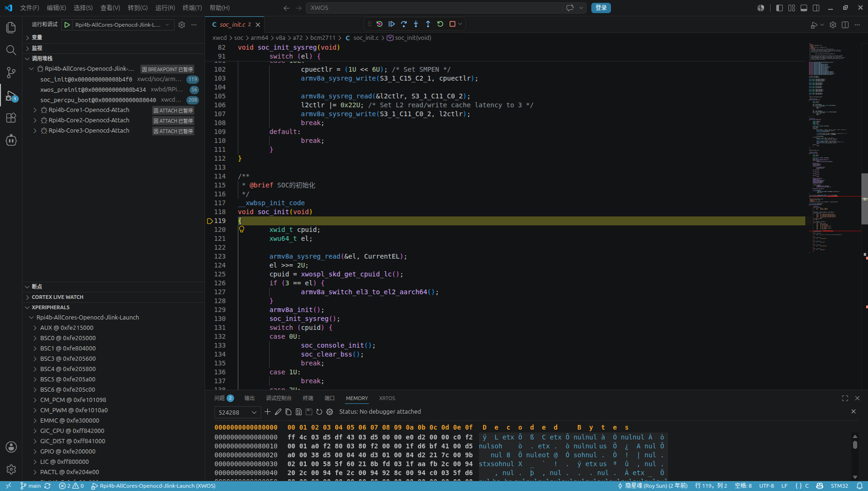The width and height of the screenshot is (868, 491).
Task: Click the binary file icon in MEMORY toolbar
Action: click(x=299, y=412)
